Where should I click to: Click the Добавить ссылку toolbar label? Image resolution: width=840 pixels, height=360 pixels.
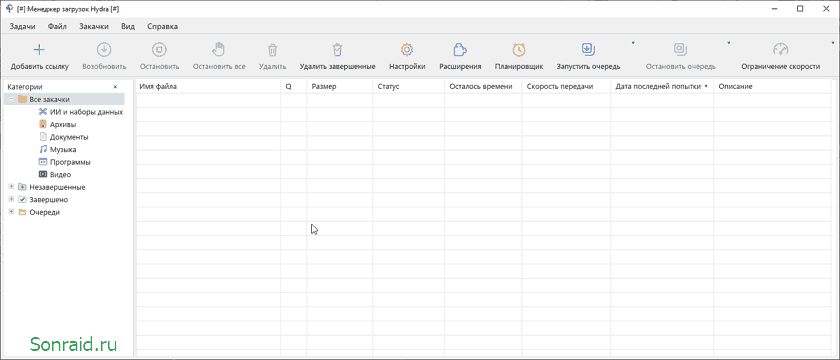point(40,66)
